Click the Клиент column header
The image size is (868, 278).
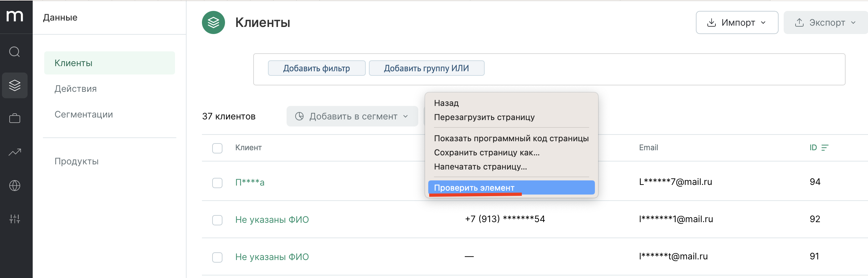(248, 147)
